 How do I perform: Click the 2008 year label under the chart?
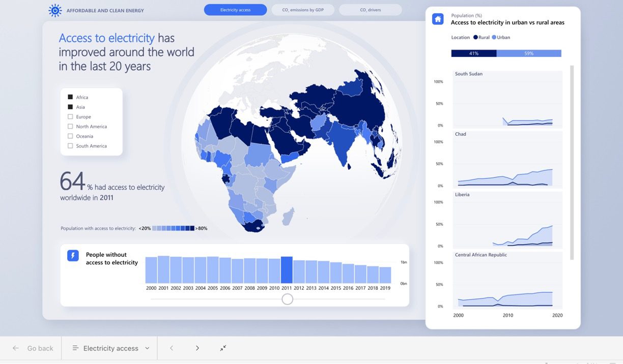tap(249, 288)
